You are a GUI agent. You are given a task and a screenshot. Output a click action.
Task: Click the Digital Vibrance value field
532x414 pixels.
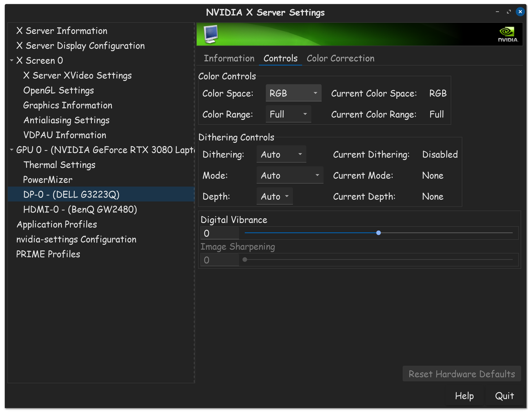[220, 233]
